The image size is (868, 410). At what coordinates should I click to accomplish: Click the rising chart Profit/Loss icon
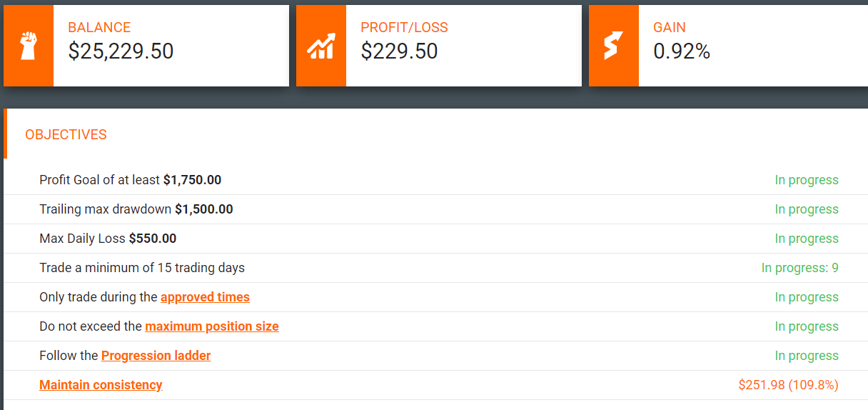tap(321, 46)
